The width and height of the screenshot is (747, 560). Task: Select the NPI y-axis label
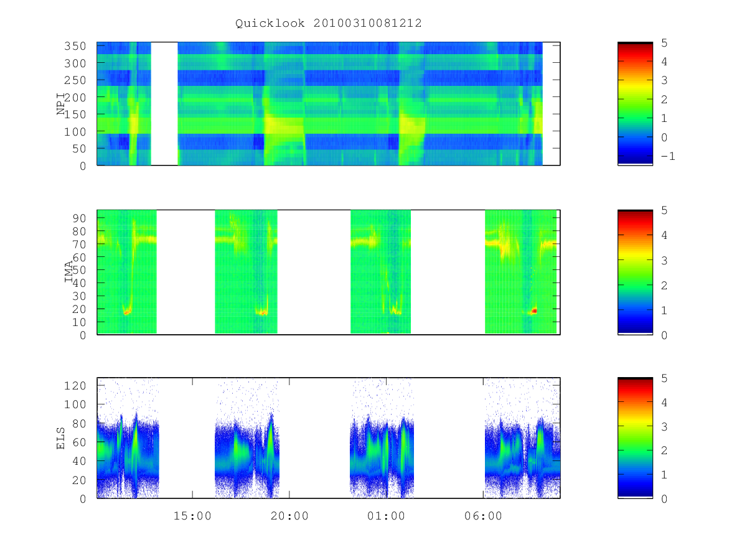(x=62, y=104)
